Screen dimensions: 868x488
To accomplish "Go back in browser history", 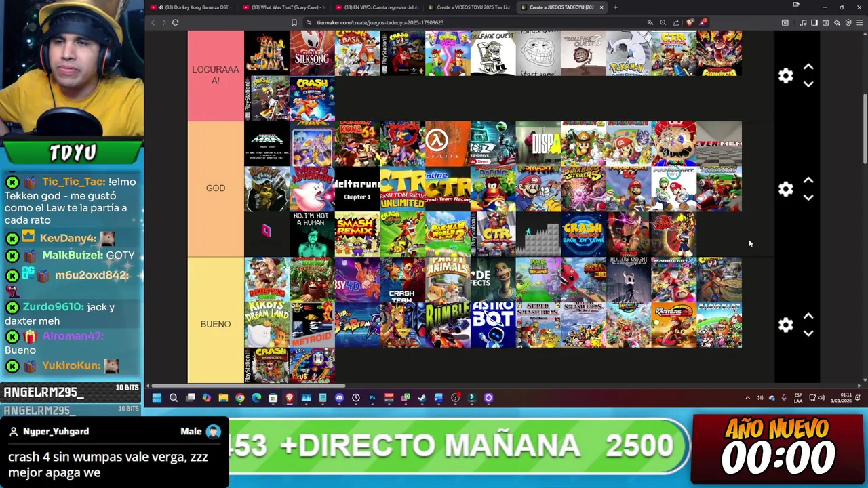I will (153, 22).
